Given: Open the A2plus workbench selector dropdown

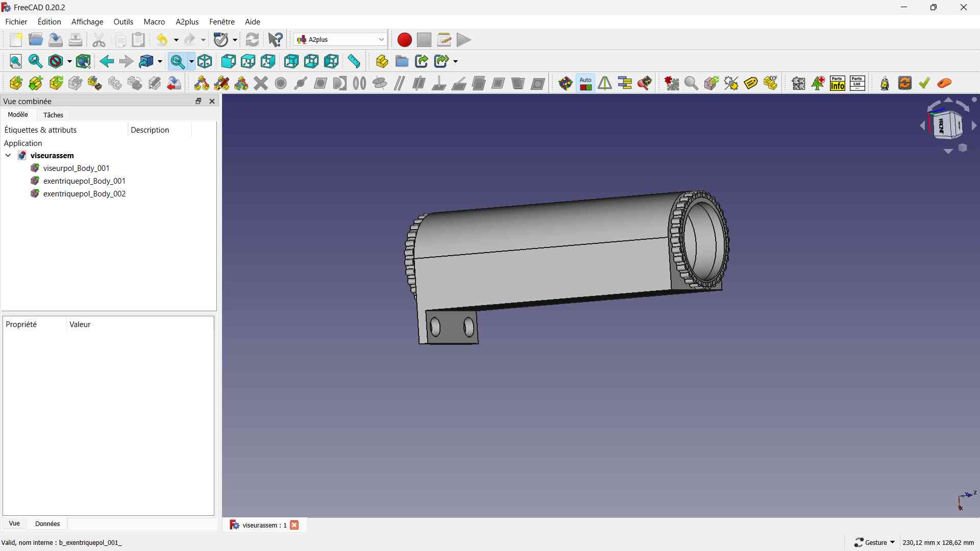Looking at the screenshot, I should tap(340, 40).
